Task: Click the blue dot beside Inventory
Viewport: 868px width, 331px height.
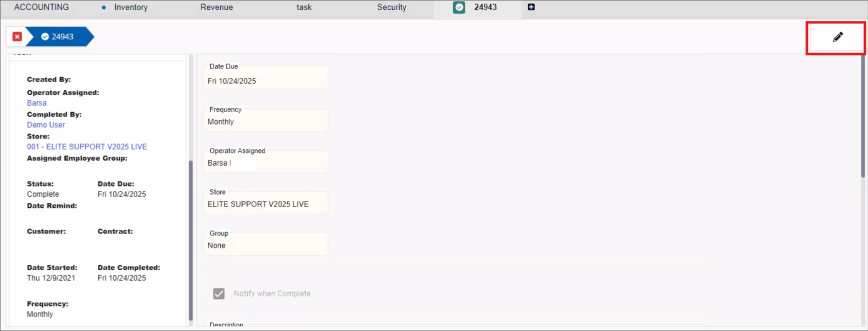Action: [x=104, y=7]
